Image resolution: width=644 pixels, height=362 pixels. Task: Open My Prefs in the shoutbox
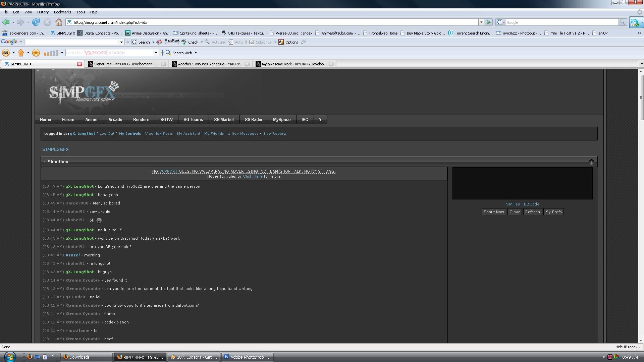[x=553, y=212]
